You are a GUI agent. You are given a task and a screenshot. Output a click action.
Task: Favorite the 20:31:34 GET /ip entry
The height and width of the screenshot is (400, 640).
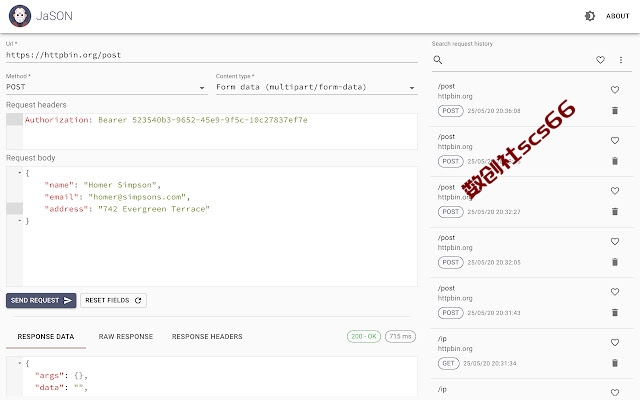pyautogui.click(x=615, y=342)
